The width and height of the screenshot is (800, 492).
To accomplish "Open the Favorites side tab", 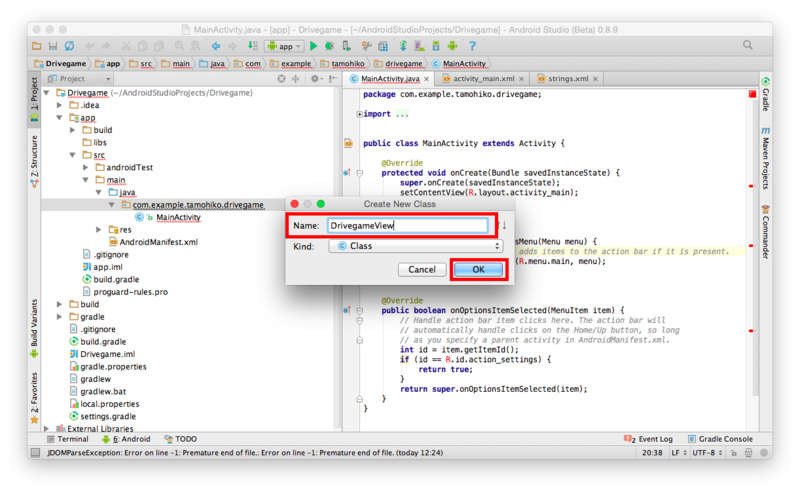I will 34,398.
